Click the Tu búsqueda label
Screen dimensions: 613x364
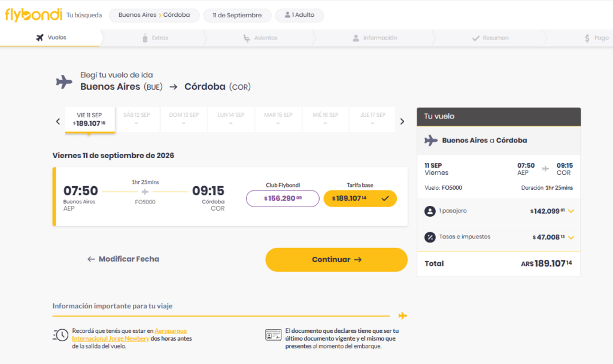coord(84,15)
